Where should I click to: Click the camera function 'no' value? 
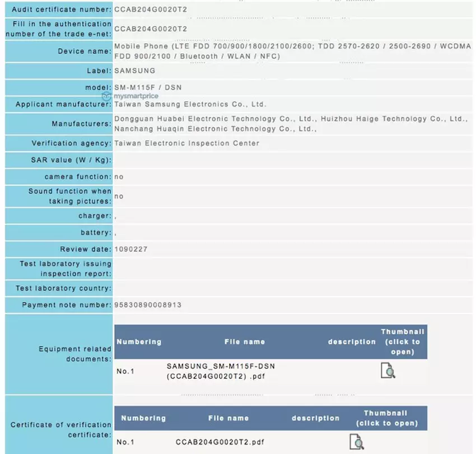119,177
